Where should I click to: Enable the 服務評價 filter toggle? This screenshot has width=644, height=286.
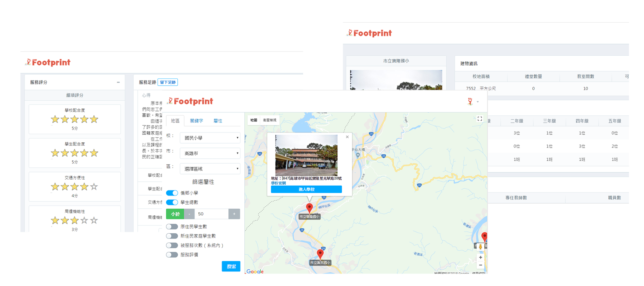click(172, 254)
